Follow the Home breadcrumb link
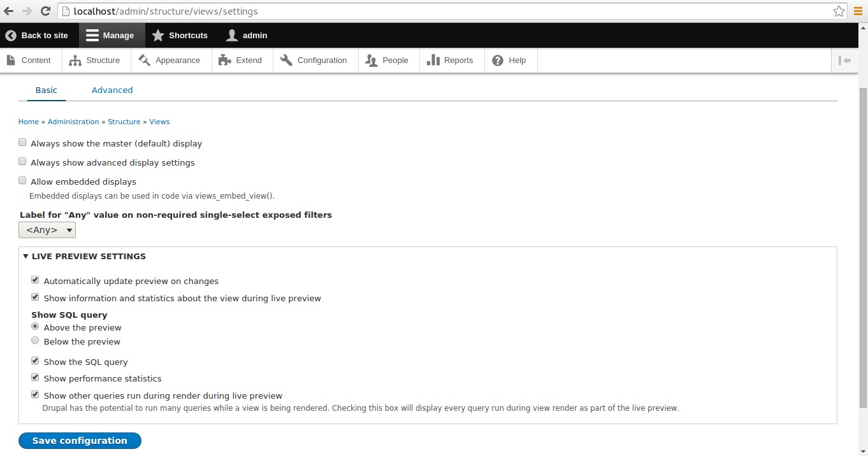Screen dimensions: 868x456 (29, 122)
